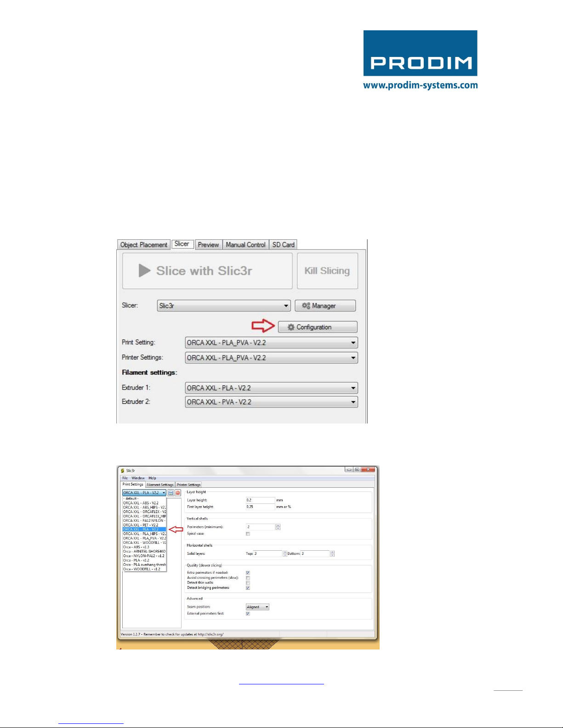Open the Window menu in Slic3r
563x728 pixels.
(x=138, y=478)
